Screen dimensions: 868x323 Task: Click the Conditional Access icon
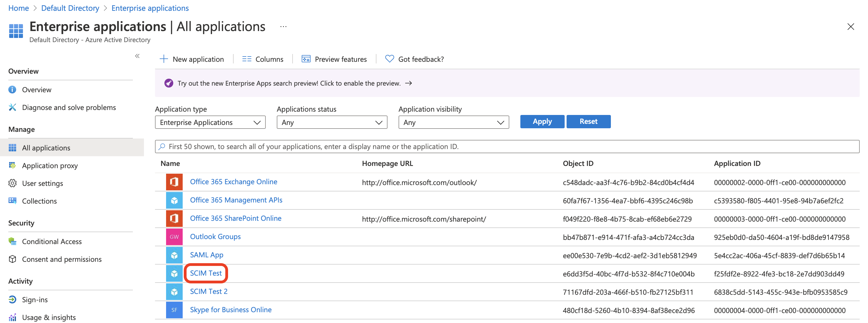[x=12, y=241]
